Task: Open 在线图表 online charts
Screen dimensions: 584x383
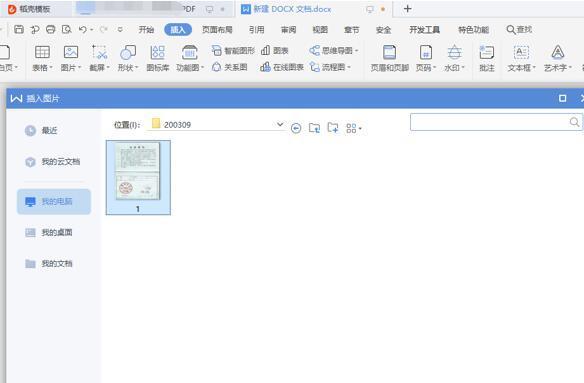Action: (282, 67)
